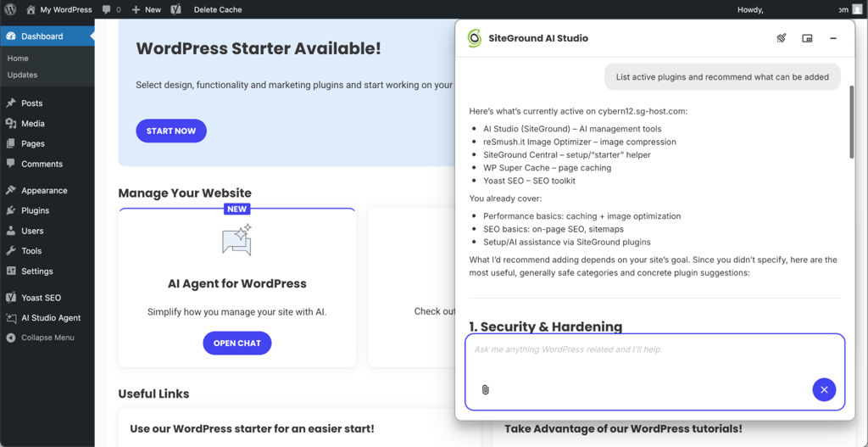Click the home icon beside My WordPress
This screenshot has width=868, height=447.
click(31, 9)
